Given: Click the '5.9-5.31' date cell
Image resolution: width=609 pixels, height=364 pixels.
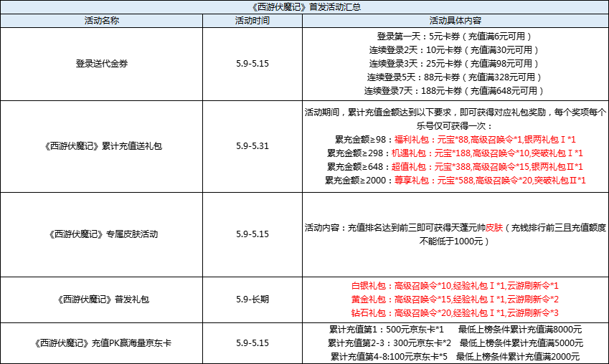Looking at the screenshot, I should coord(252,146).
